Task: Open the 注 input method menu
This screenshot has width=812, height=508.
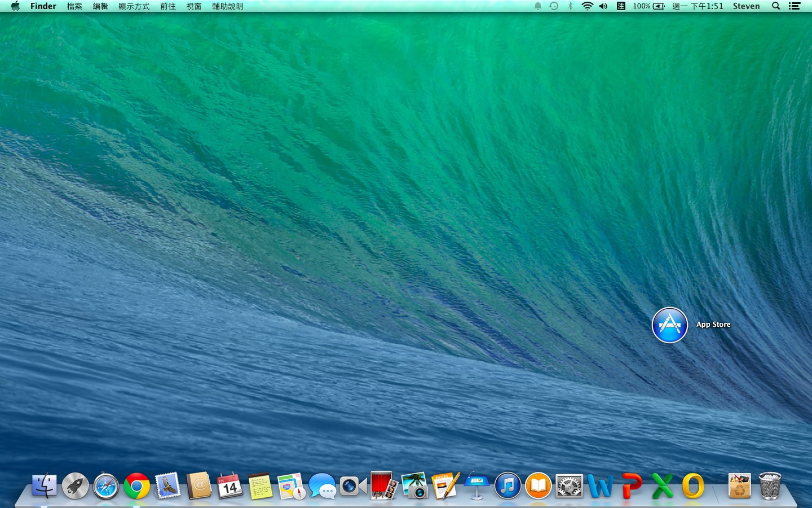Action: click(621, 6)
